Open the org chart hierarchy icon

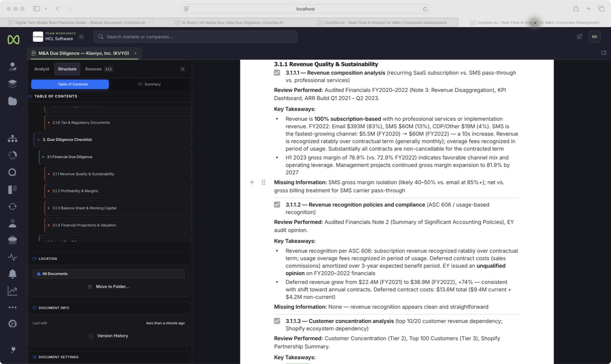[x=13, y=138]
